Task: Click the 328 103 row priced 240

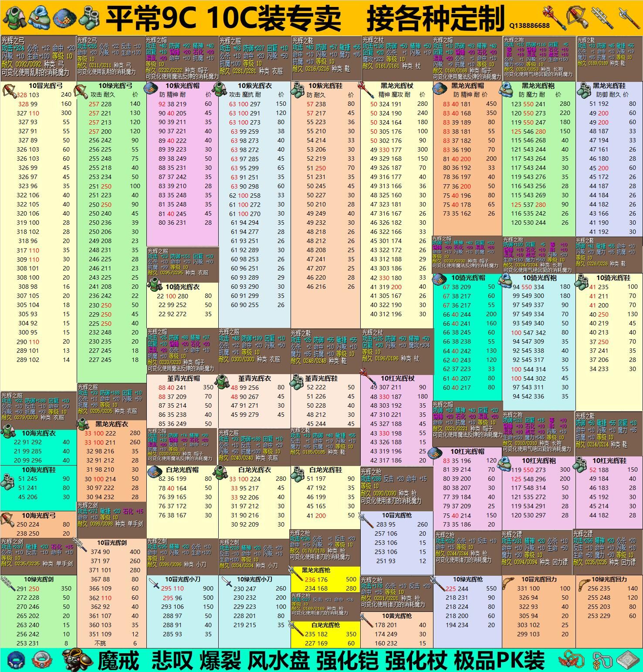Action: click(x=38, y=95)
